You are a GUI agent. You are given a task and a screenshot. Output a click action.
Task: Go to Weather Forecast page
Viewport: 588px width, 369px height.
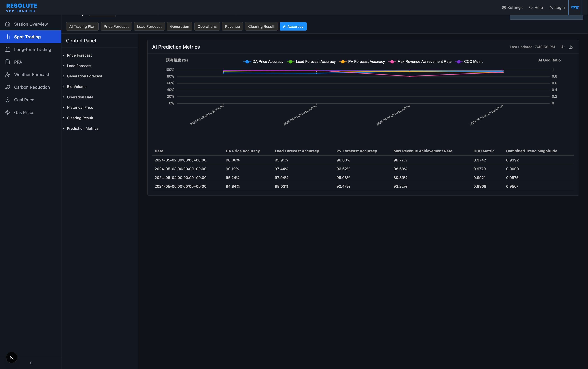(31, 75)
